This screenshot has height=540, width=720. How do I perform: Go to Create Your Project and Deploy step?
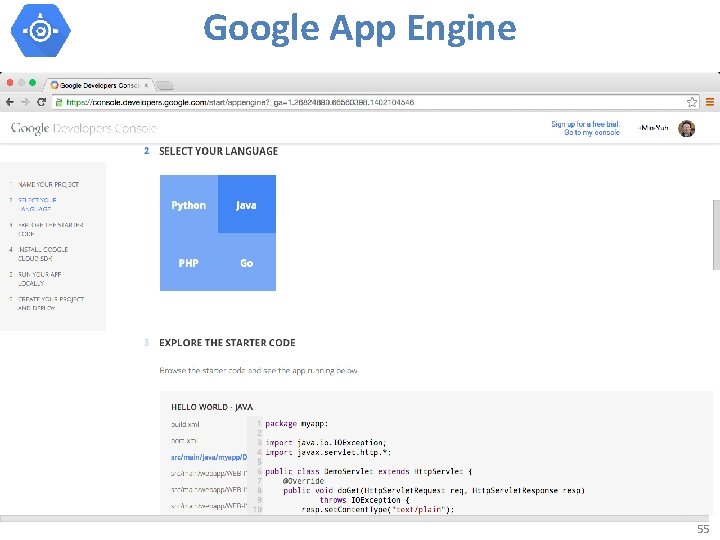click(51, 304)
